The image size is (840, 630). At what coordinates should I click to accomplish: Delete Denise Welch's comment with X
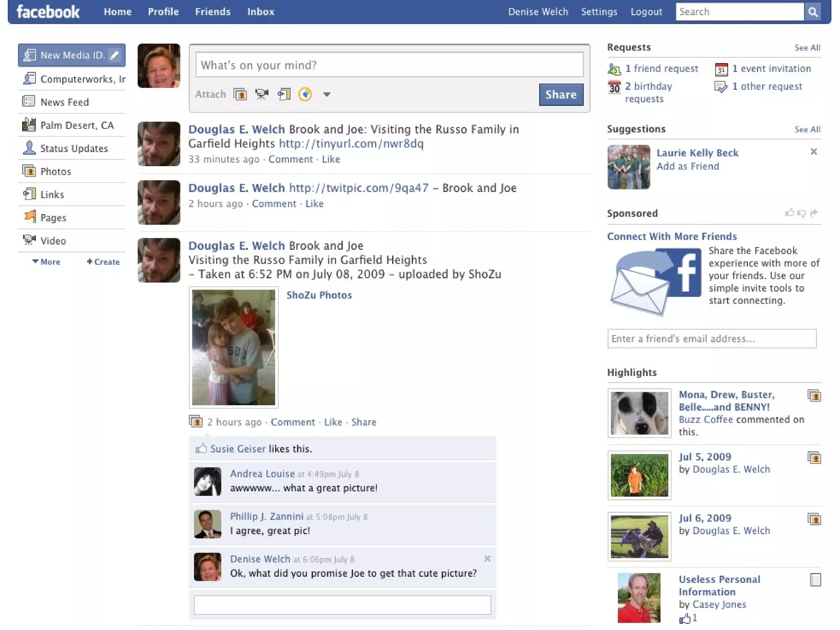click(x=487, y=559)
